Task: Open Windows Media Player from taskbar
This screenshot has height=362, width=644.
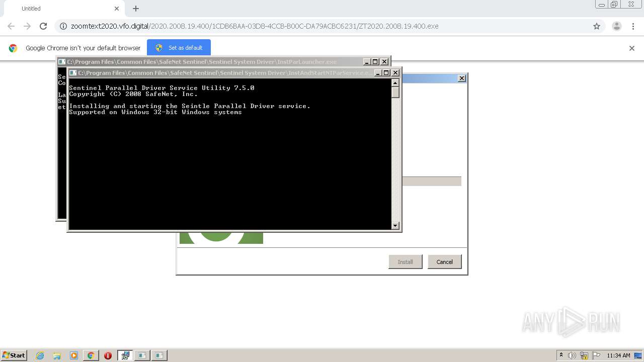Action: pyautogui.click(x=74, y=355)
